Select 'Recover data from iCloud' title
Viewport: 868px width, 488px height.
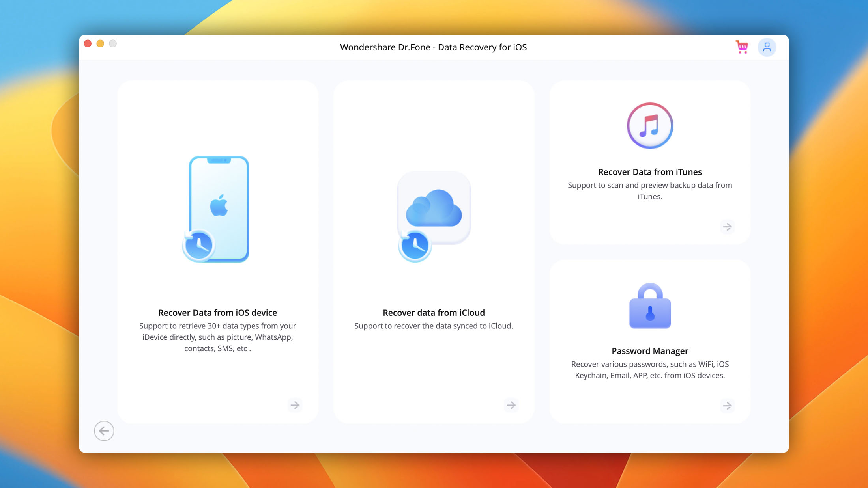(434, 313)
